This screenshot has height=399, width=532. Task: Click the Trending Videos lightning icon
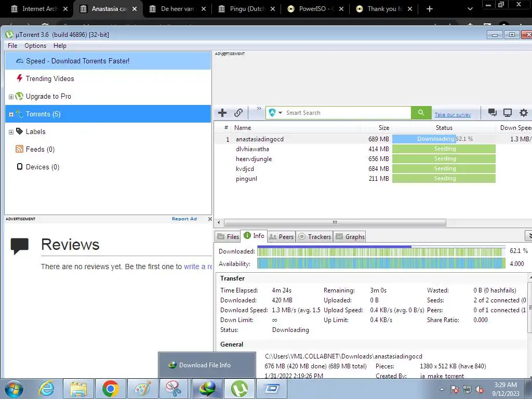point(19,78)
